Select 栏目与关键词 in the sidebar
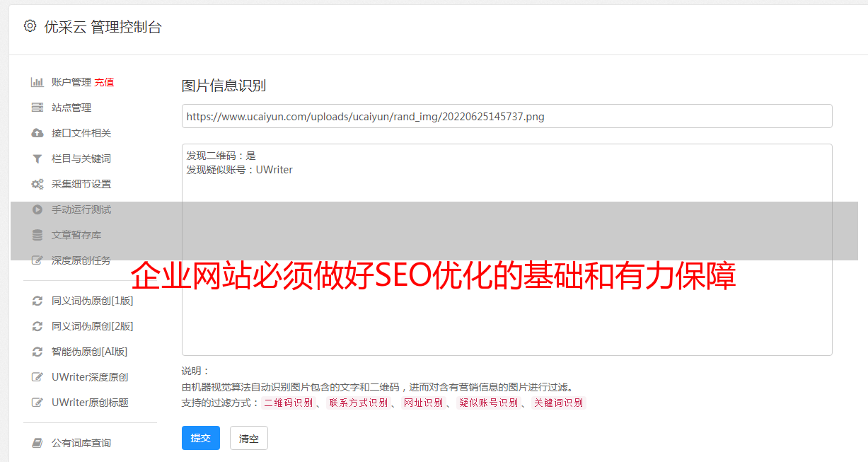Viewport: 868px width, 462px height. [81, 158]
